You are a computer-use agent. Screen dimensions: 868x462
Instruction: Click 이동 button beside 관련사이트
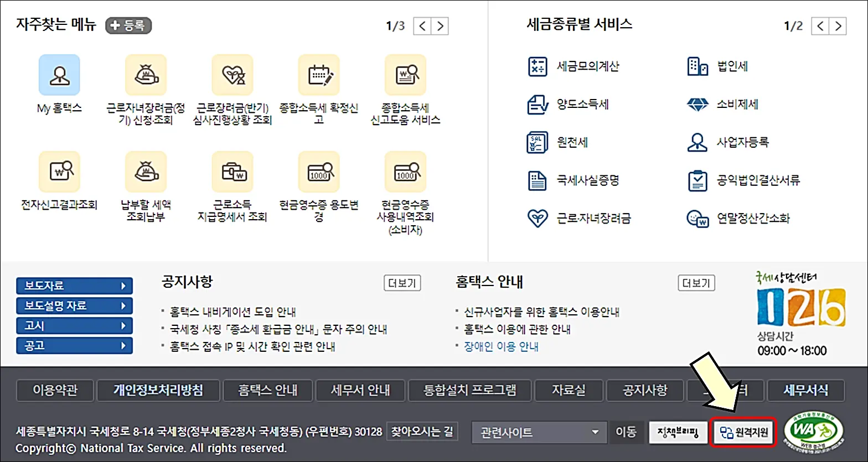(x=626, y=432)
